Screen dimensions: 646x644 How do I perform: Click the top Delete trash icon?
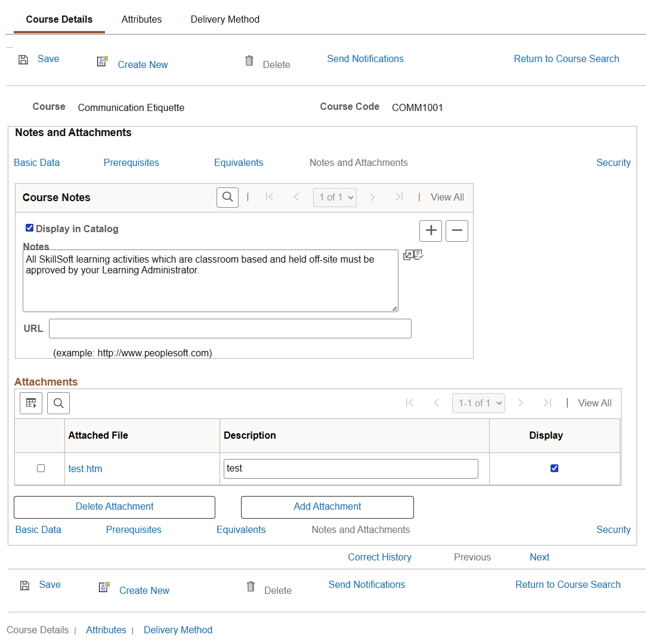[x=249, y=61]
